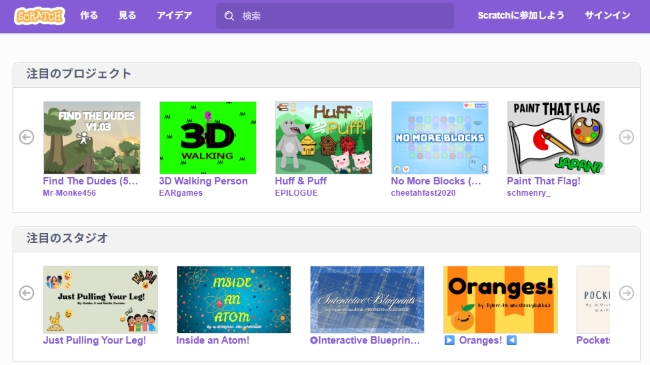
Task: Click the Pocket studio title
Action: (x=593, y=341)
